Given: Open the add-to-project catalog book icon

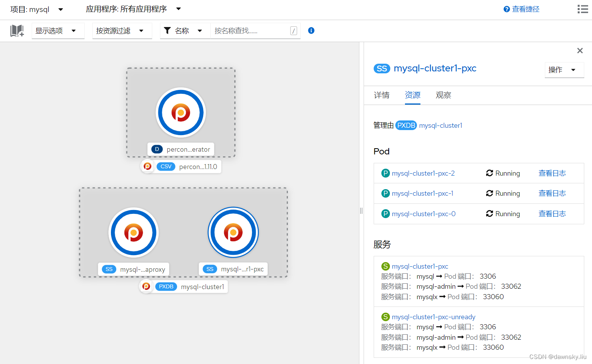Looking at the screenshot, I should 17,31.
